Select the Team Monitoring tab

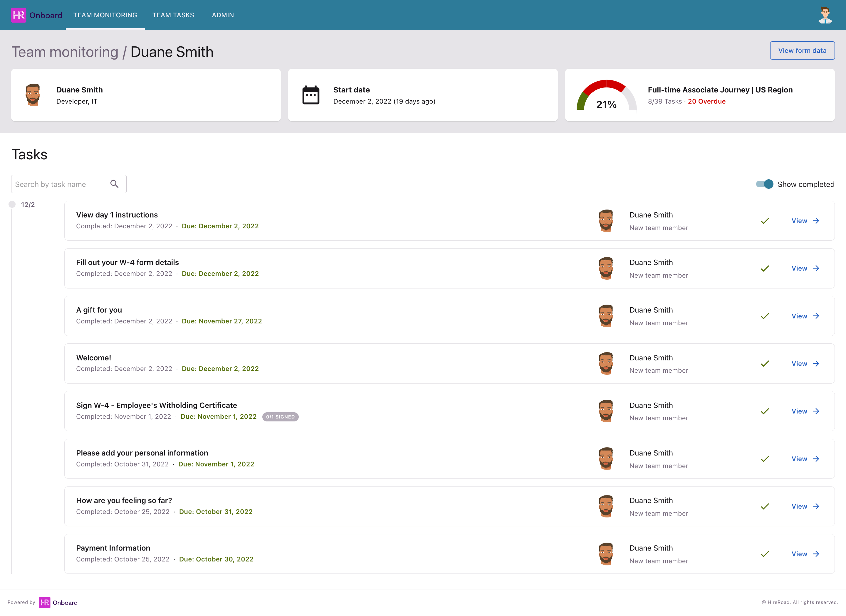point(105,15)
